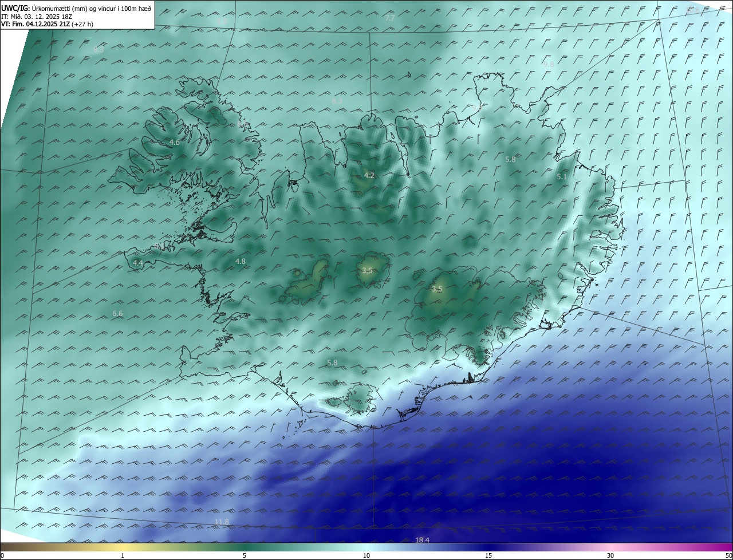Click the 4.6 value over the Westfjords

tap(175, 142)
